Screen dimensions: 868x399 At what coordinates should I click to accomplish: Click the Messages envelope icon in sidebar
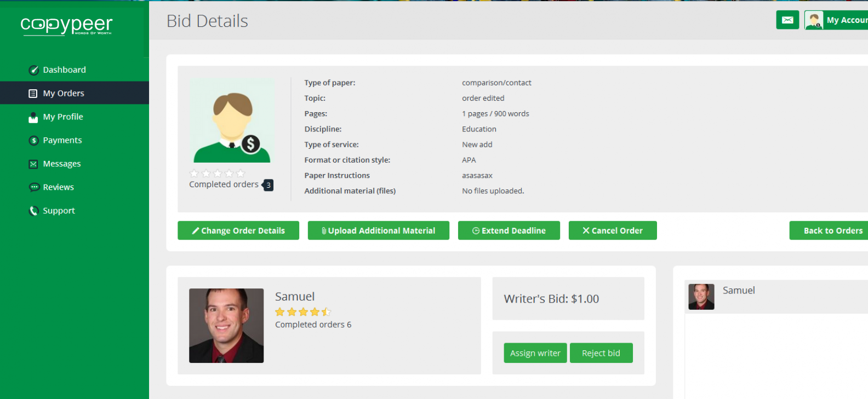[x=33, y=164]
